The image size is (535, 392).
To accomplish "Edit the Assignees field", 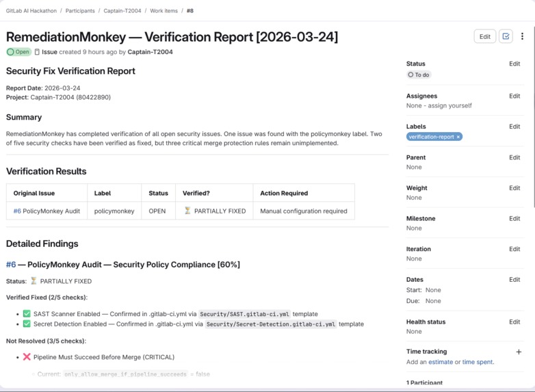I will click(514, 96).
